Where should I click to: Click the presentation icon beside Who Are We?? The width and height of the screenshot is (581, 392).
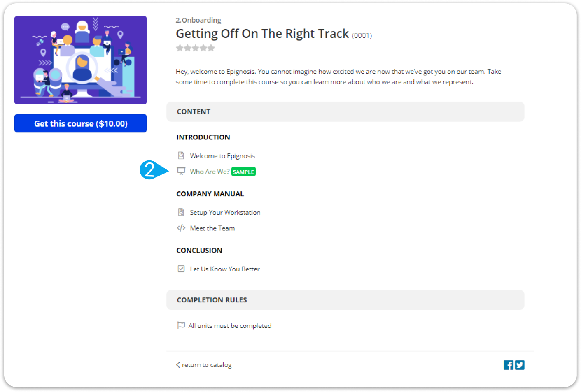point(181,171)
